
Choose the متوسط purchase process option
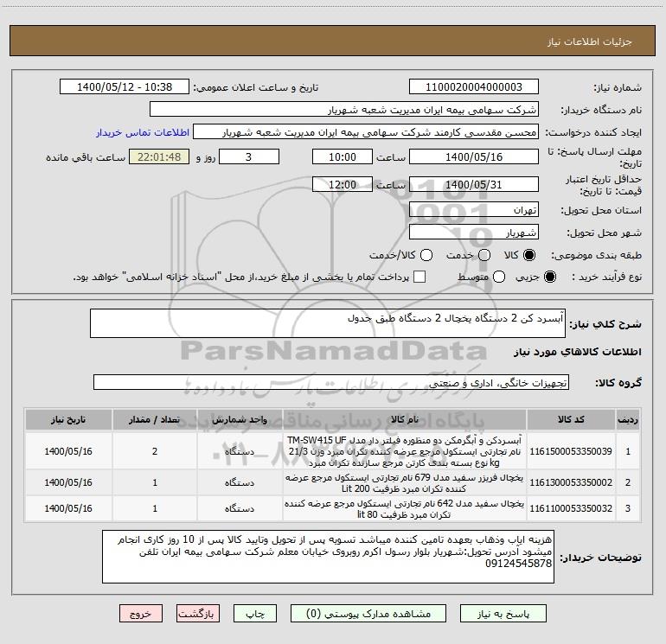click(x=499, y=277)
